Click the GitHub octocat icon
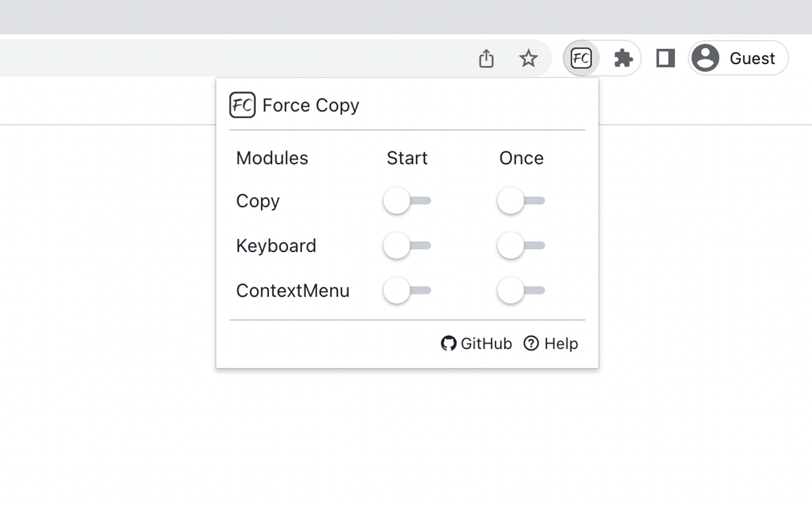Viewport: 812px width, 508px height. pyautogui.click(x=449, y=344)
